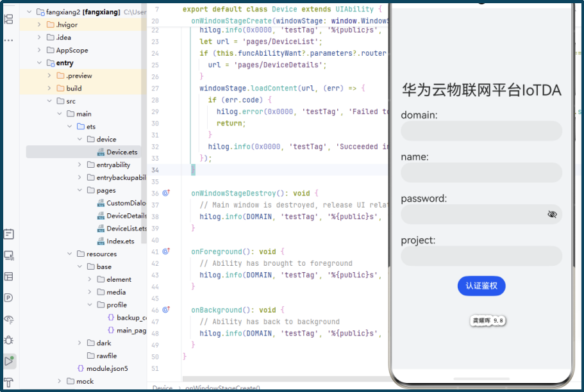Screen dimensions: 584x392
Task: Click override gutter icon at line 36
Action: (x=166, y=193)
